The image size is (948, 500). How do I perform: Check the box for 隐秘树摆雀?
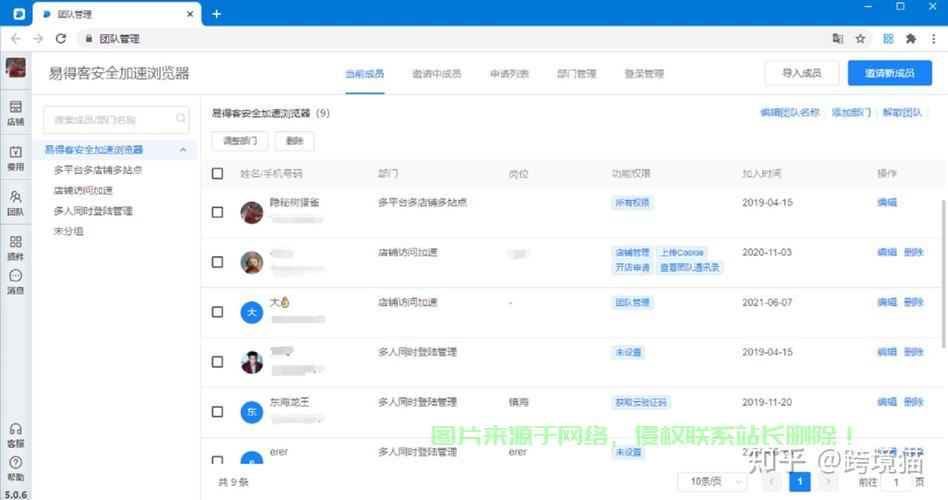pyautogui.click(x=218, y=212)
